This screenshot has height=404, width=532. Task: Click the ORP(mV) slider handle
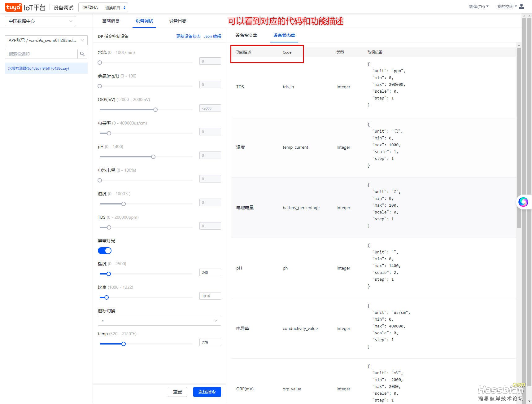pos(155,110)
